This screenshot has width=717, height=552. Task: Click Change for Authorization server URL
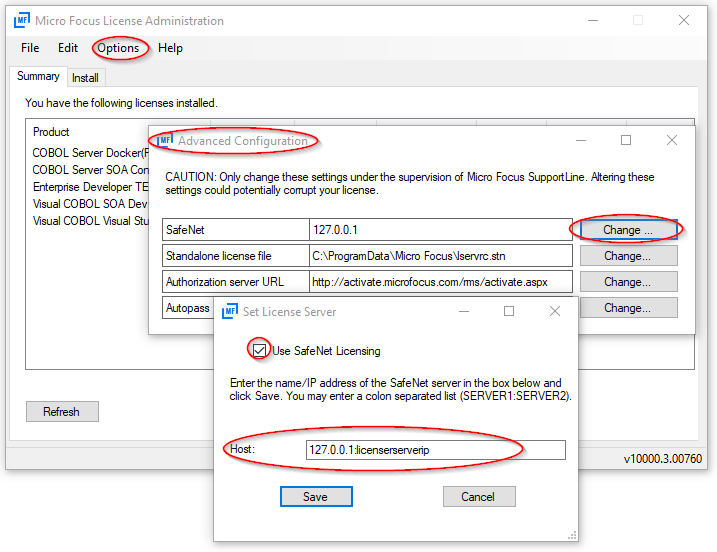pos(627,282)
